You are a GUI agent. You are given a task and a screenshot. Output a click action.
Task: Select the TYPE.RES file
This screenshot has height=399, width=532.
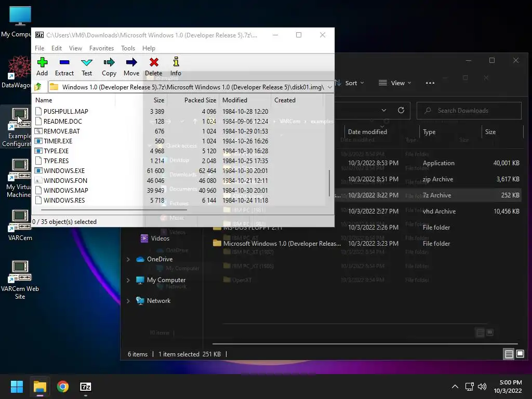point(56,161)
